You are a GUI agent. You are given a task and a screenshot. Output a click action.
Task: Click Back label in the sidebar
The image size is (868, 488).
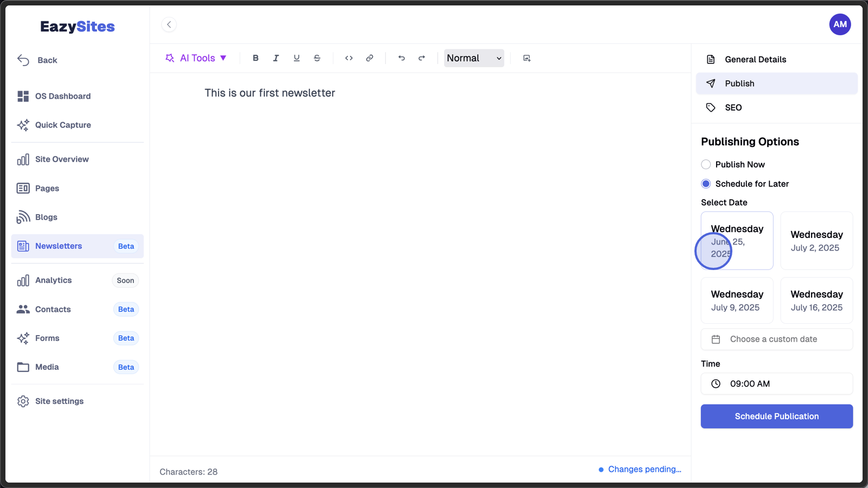(47, 60)
